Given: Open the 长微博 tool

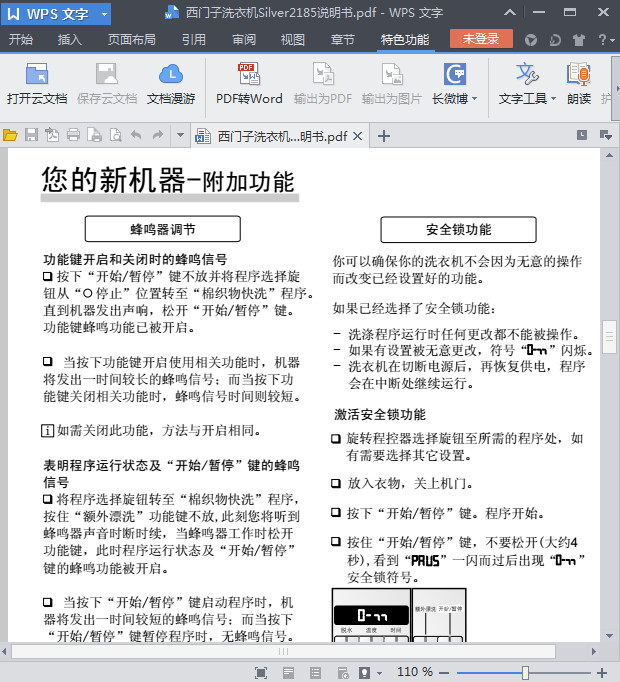Looking at the screenshot, I should point(455,84).
